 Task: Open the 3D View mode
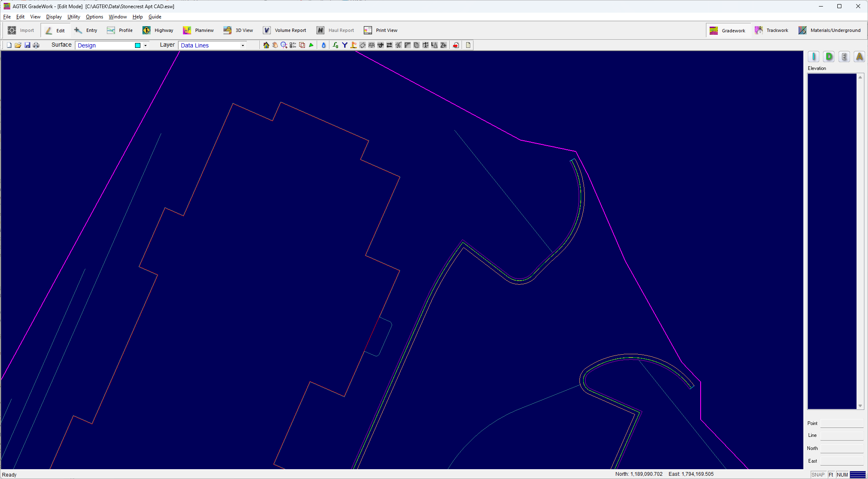tap(238, 30)
